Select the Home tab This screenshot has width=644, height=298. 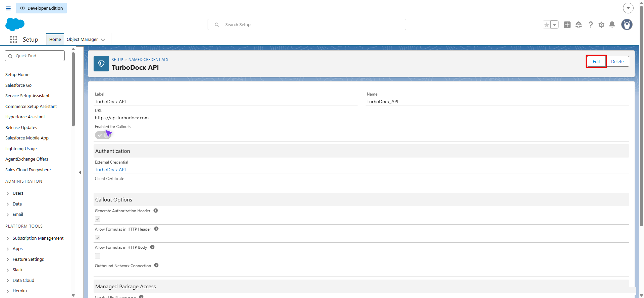(55, 40)
